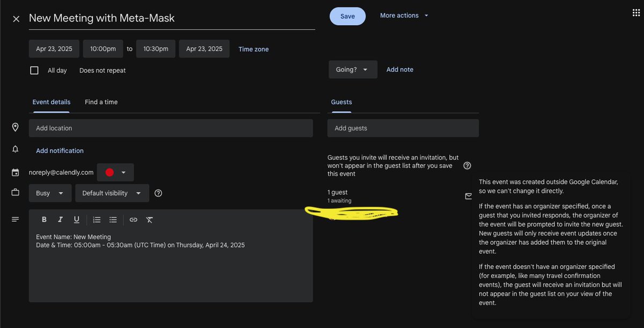Toggle italic formatting in description
This screenshot has width=644, height=328.
pos(61,220)
